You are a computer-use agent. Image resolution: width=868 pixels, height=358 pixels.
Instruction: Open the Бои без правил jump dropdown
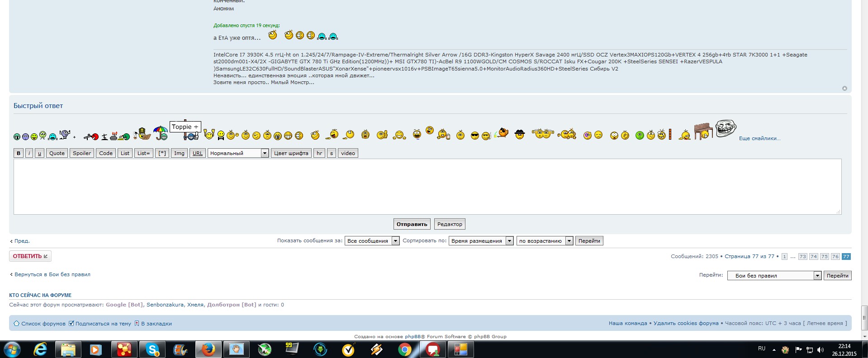point(774,276)
